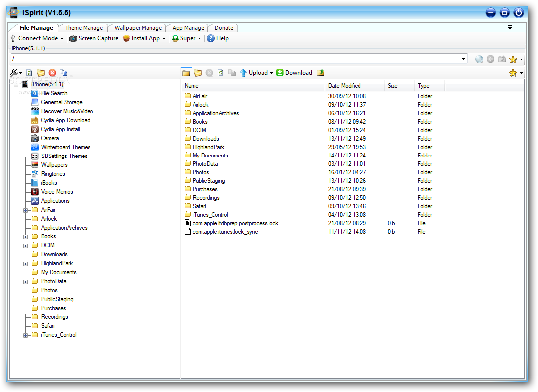Expand the DCIM folder in tree
The image size is (538, 392).
(x=25, y=246)
